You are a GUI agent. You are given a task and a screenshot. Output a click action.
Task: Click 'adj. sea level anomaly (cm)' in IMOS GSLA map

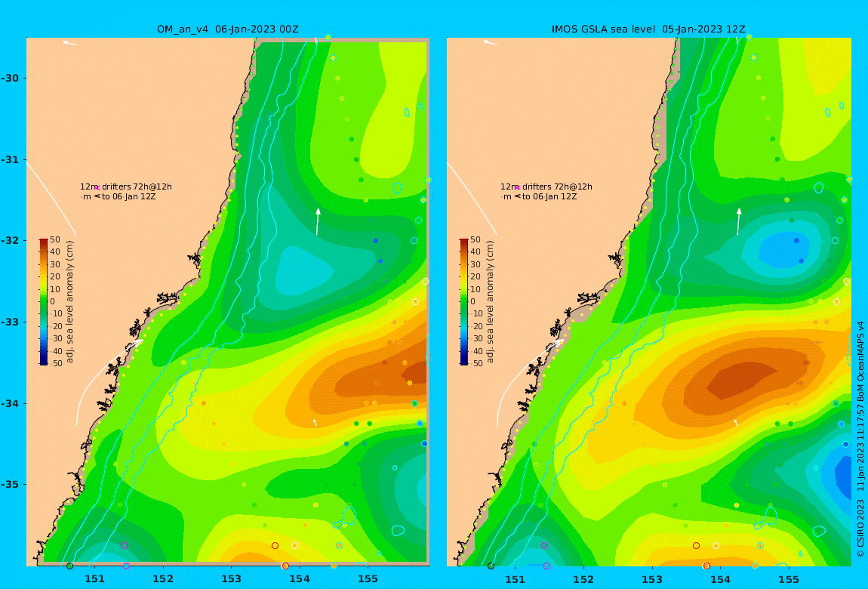pos(491,302)
